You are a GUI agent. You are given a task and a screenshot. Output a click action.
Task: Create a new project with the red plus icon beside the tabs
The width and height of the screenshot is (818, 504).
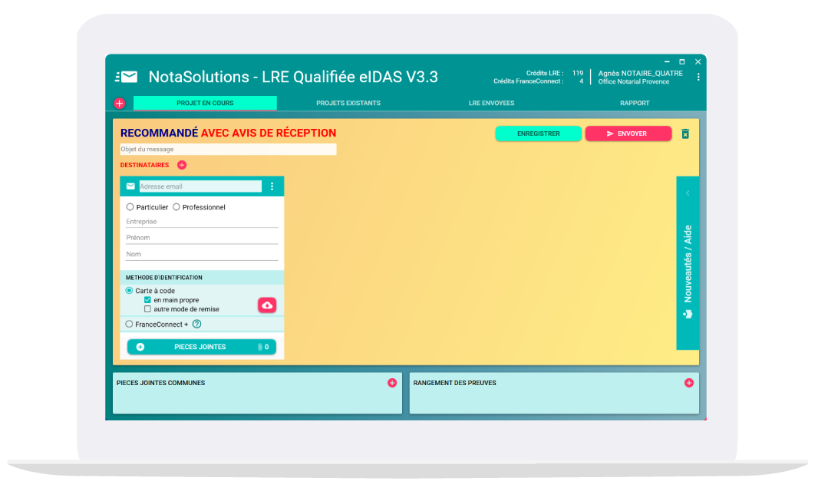120,104
